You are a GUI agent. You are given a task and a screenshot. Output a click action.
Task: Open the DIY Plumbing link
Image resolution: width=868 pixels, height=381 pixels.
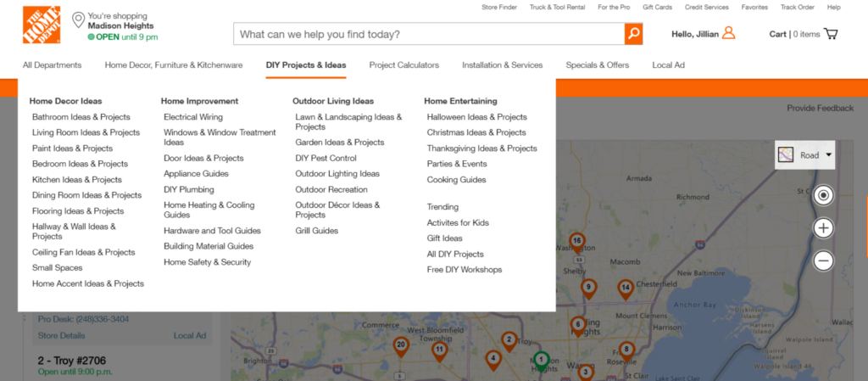click(x=189, y=190)
